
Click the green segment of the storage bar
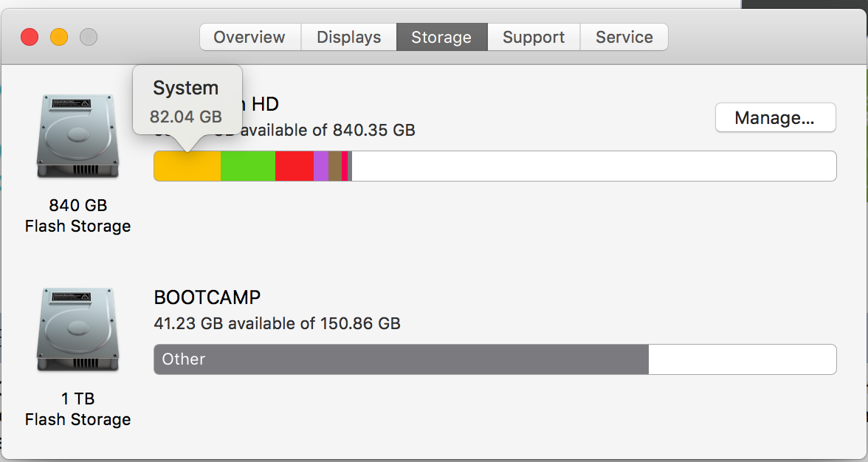tap(248, 166)
